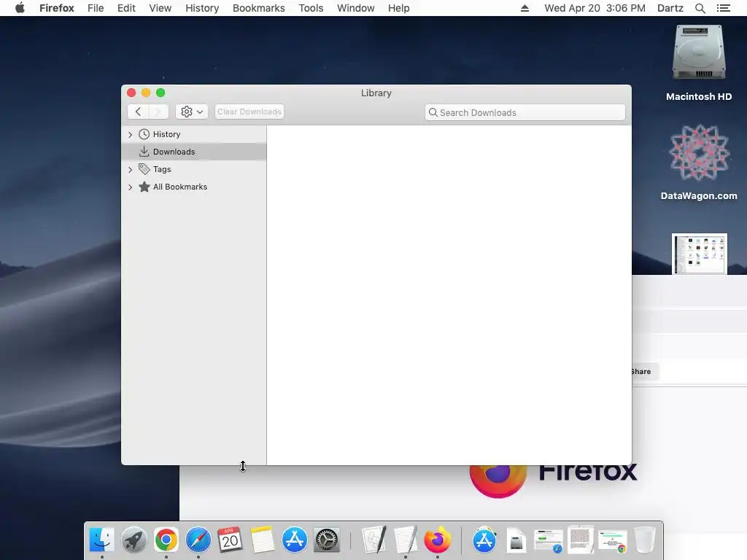The image size is (747, 560).
Task: Open Safari from the Dock
Action: pyautogui.click(x=198, y=540)
